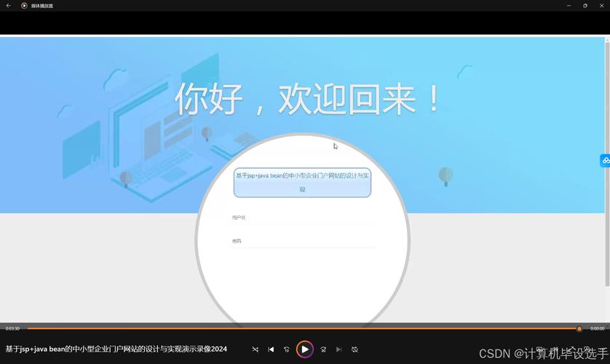Click the 用户名 username field
Screen dimensions: 610x364
303,218
